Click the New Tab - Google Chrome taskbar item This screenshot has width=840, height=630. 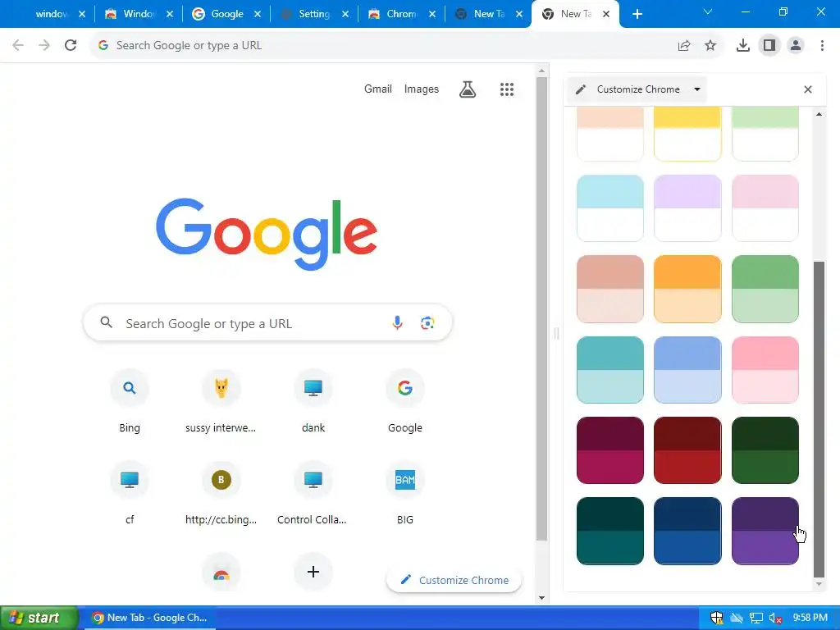coord(149,618)
